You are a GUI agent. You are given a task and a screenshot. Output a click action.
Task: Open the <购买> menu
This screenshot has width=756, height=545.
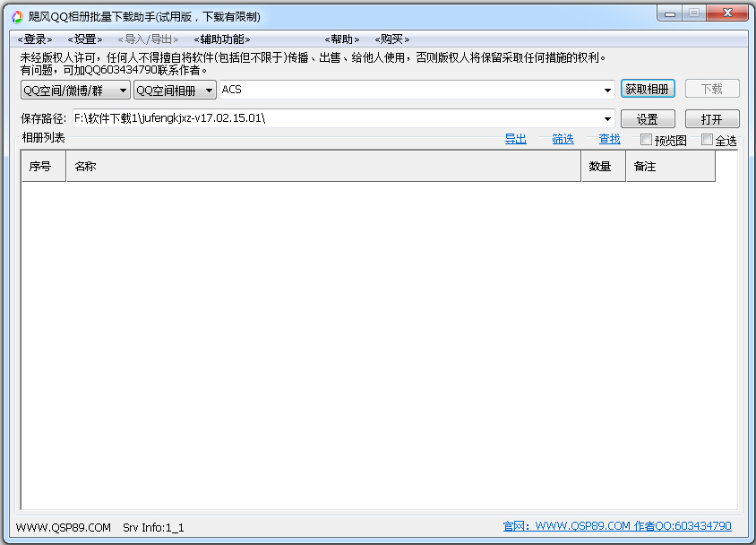392,39
